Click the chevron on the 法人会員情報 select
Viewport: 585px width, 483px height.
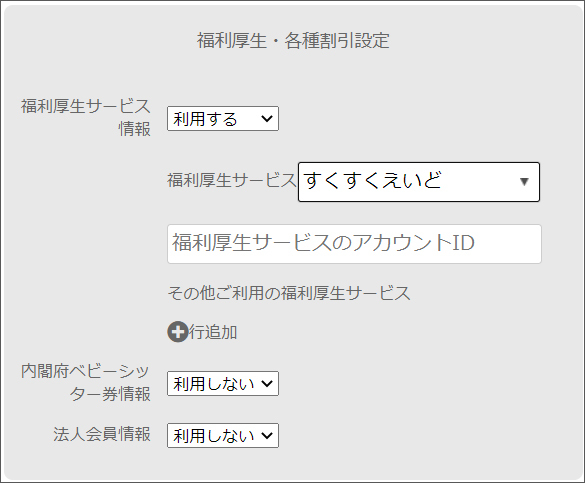(x=267, y=435)
